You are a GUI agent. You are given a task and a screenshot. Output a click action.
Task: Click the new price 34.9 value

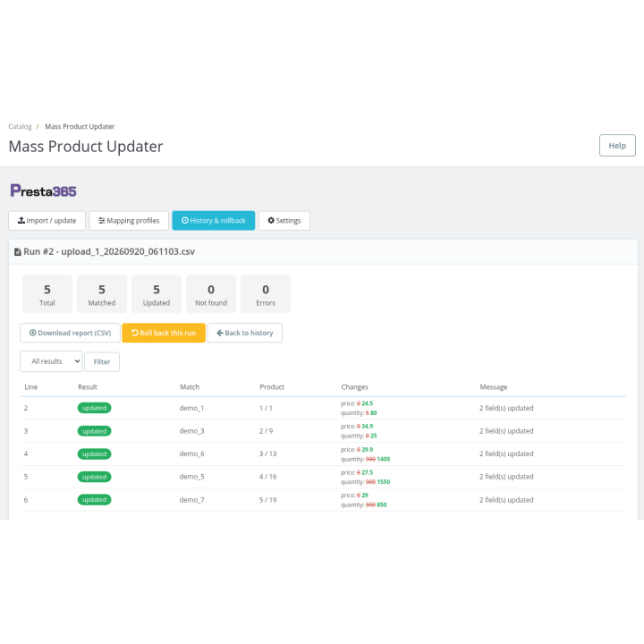(368, 427)
